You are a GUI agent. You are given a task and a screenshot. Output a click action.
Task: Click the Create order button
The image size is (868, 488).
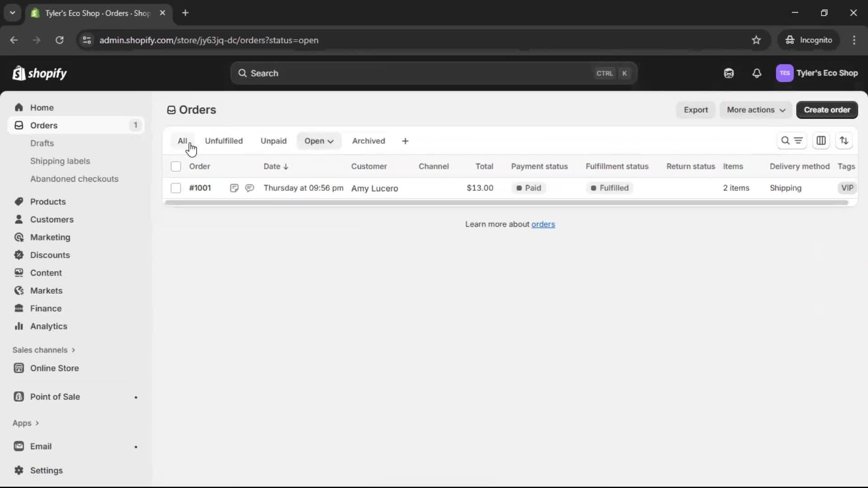(x=827, y=110)
